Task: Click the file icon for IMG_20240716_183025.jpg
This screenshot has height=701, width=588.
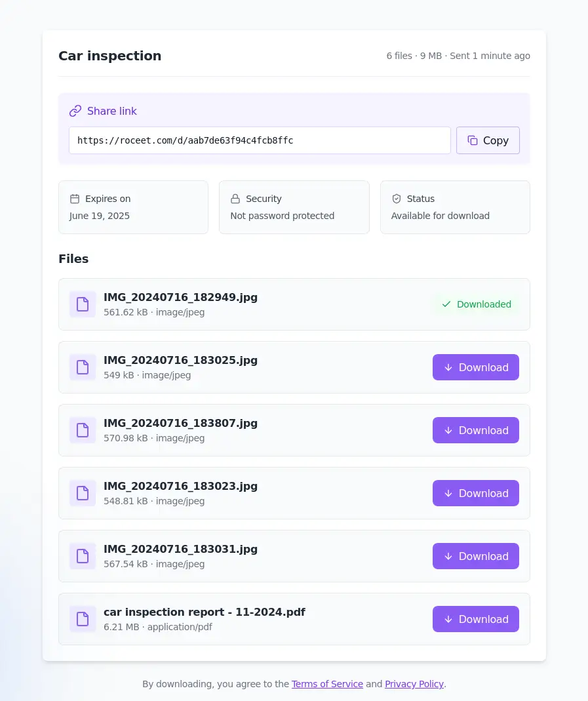Action: tap(83, 367)
